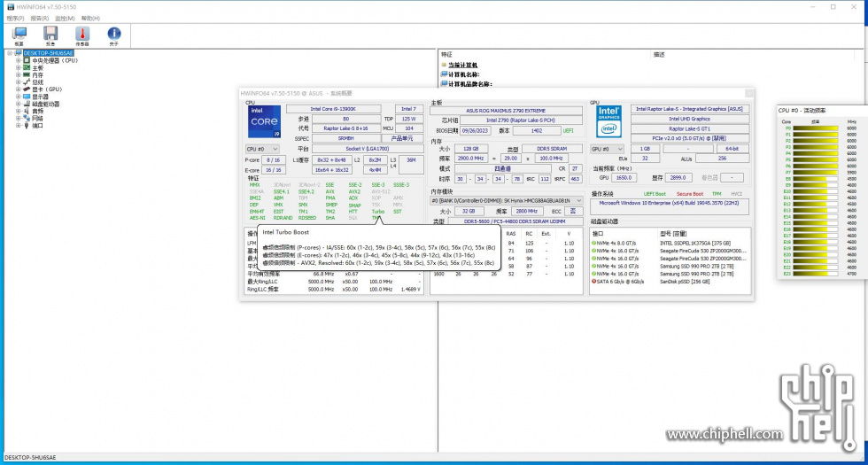868x465 pixels.
Task: Click the P7 core clock bar
Action: click(x=816, y=173)
